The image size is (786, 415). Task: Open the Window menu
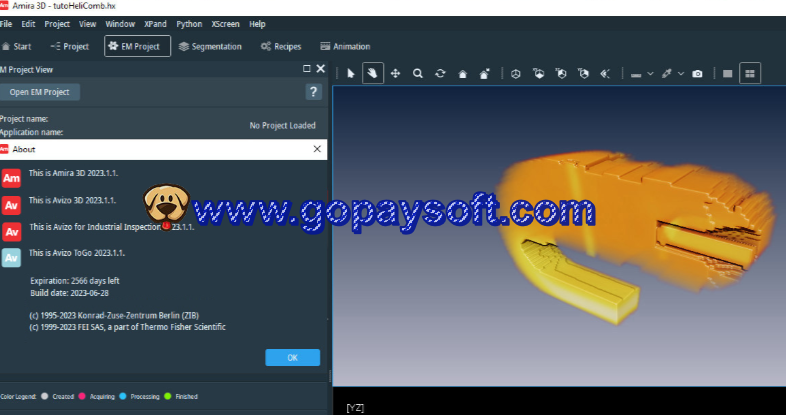point(120,24)
